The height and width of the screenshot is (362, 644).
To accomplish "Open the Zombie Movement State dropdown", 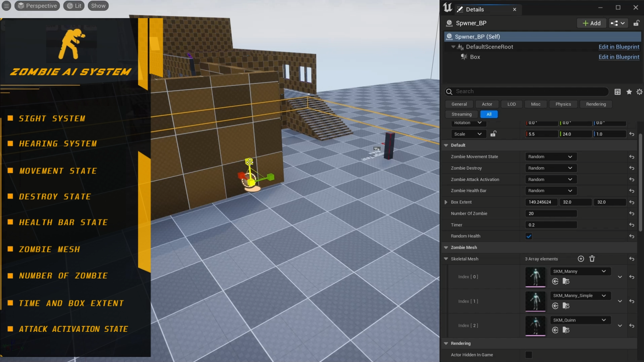I will click(550, 157).
